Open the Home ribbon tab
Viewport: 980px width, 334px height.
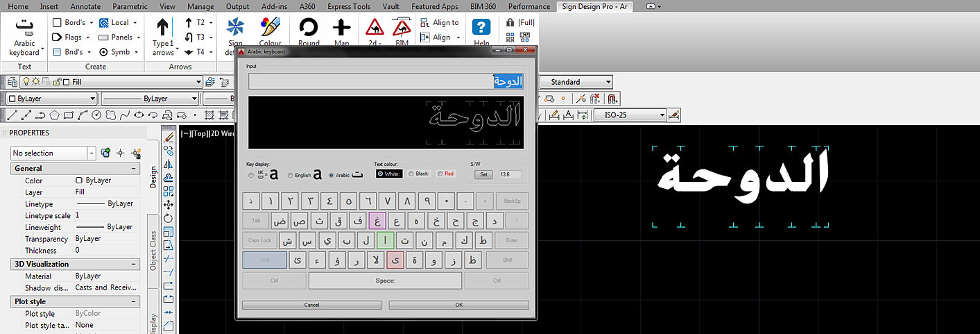tap(18, 6)
